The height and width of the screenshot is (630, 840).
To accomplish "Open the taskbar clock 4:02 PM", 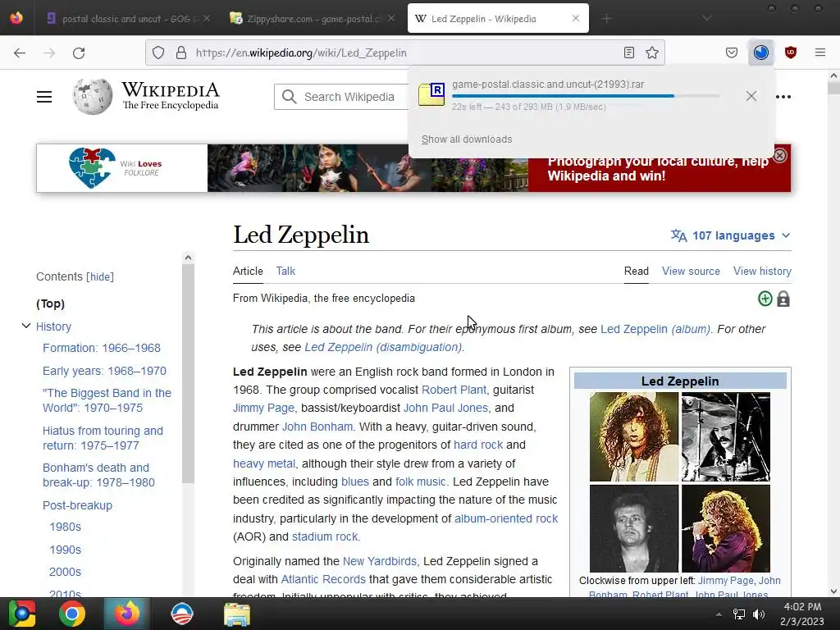I will (802, 614).
